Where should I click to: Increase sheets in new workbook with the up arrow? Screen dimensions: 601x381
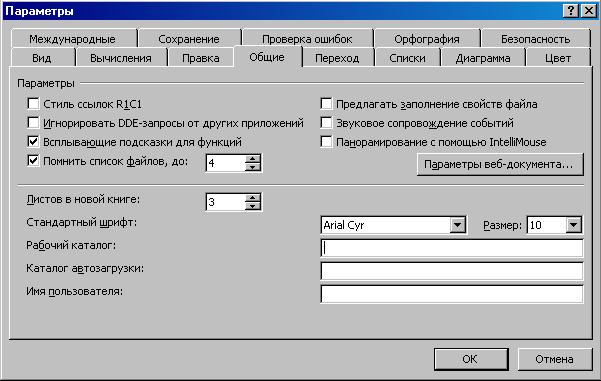click(x=253, y=198)
